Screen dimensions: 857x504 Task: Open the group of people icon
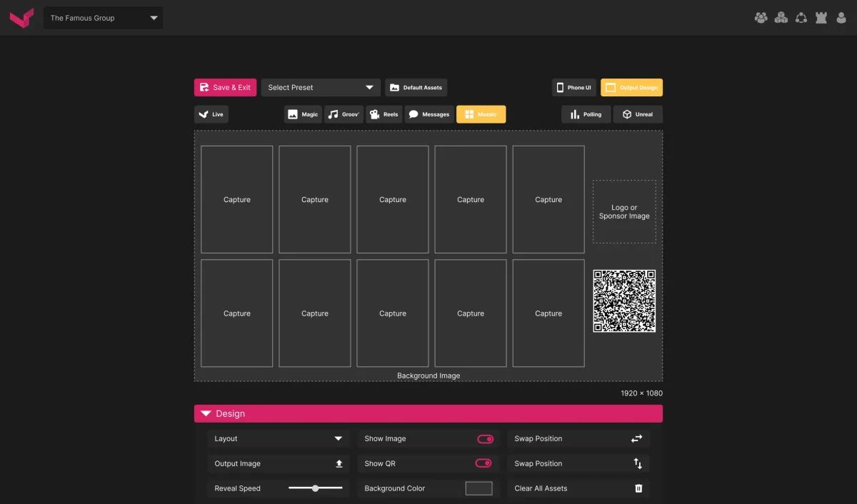(x=761, y=18)
